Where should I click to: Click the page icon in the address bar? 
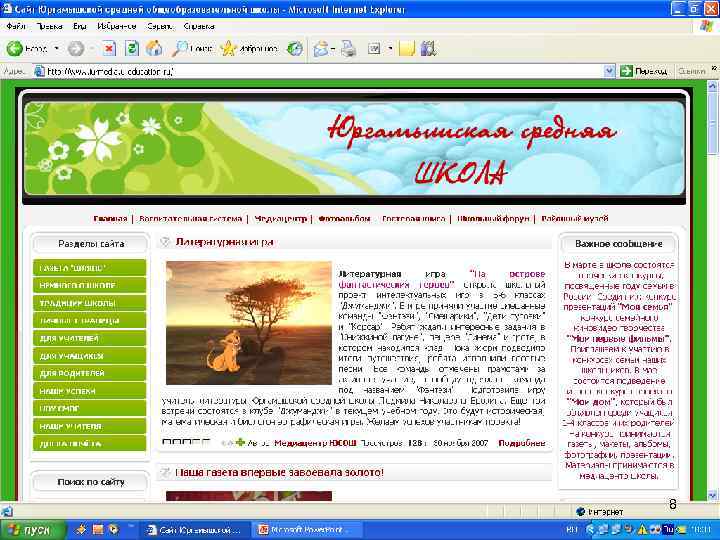pos(39,71)
